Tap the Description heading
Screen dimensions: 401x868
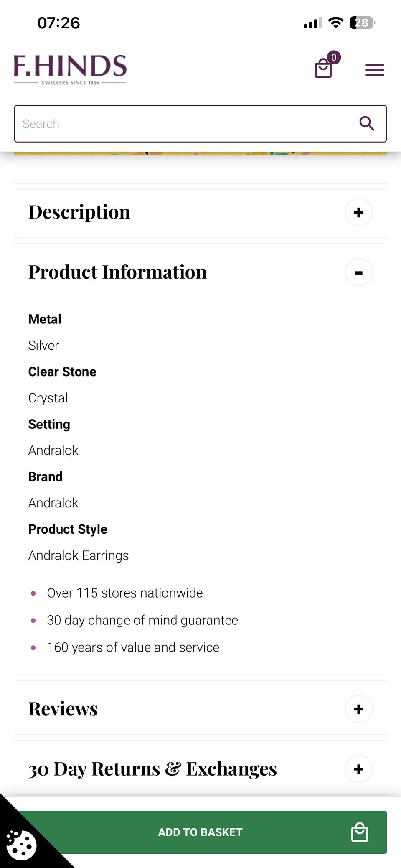[x=79, y=212]
